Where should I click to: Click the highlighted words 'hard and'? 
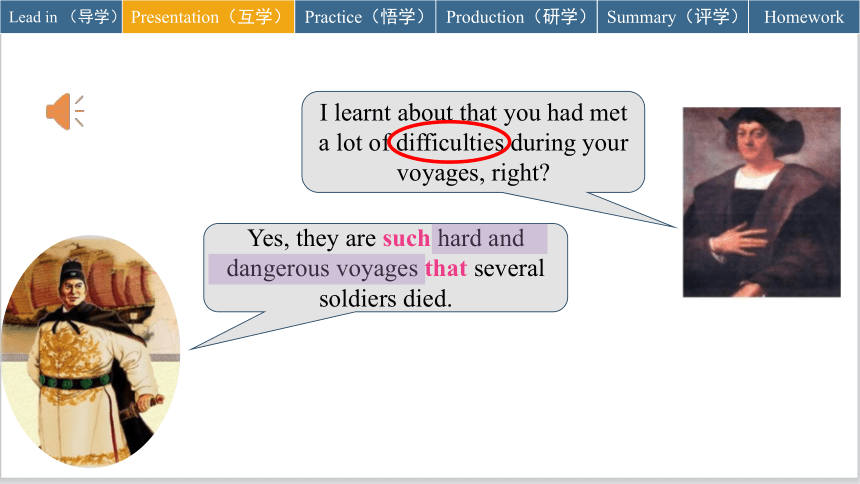pyautogui.click(x=480, y=239)
